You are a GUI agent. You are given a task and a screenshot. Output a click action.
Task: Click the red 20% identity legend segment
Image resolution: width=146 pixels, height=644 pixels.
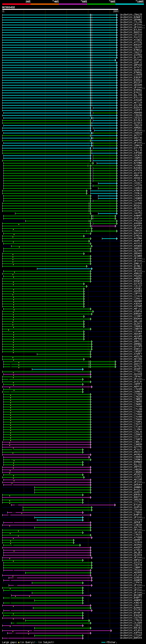click(16, 4)
